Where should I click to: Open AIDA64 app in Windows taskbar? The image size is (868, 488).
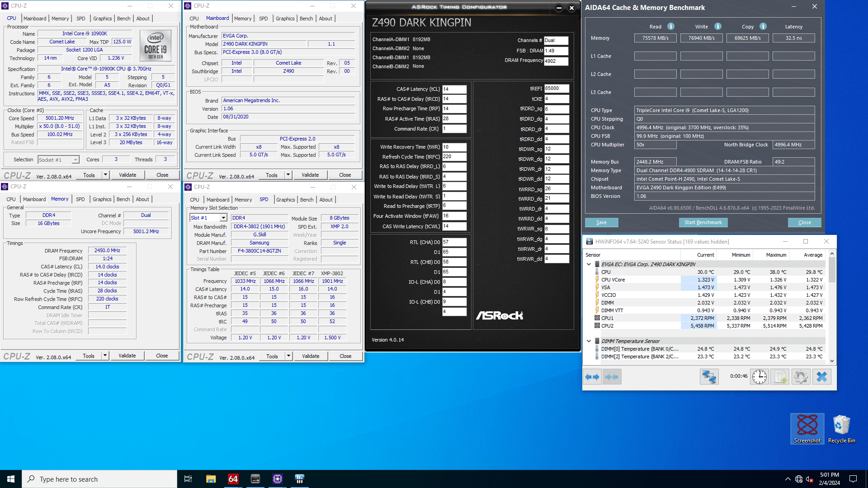click(x=233, y=479)
